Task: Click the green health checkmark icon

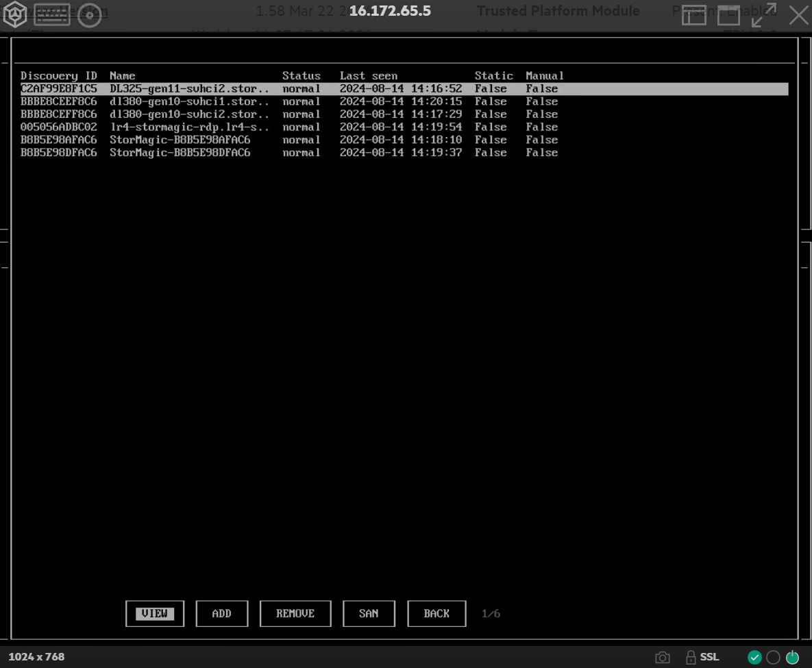Action: click(x=754, y=658)
